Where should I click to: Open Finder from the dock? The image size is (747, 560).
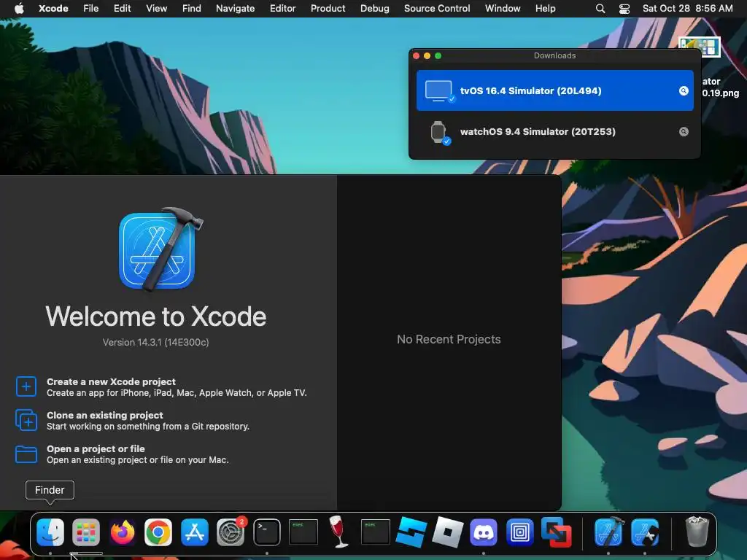(50, 532)
